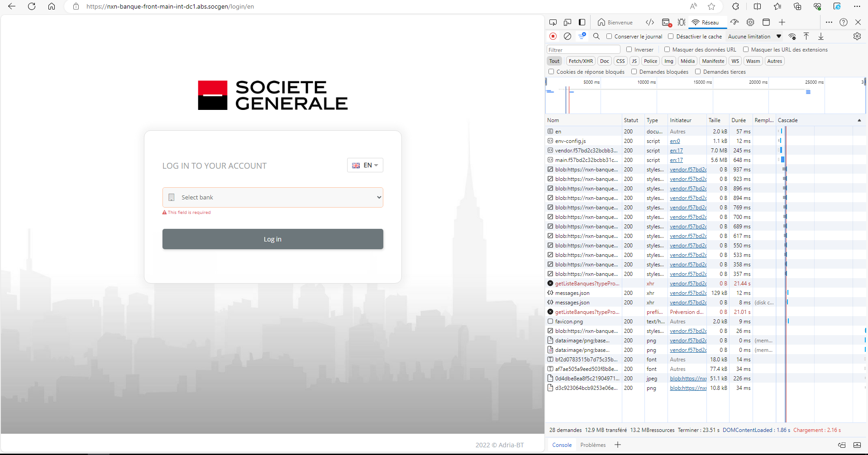
Task: Open Collections icon in browser toolbar
Action: 797,6
